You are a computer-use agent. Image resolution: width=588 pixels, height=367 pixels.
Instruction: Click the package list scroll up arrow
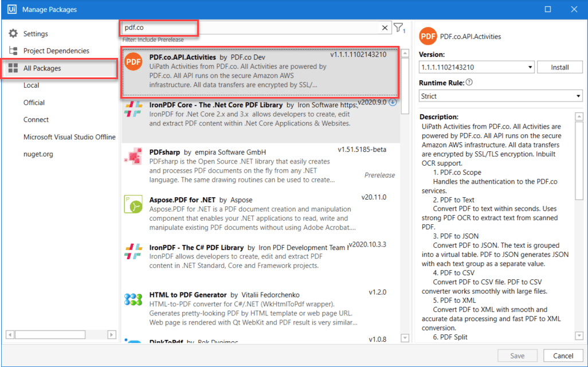pos(405,53)
